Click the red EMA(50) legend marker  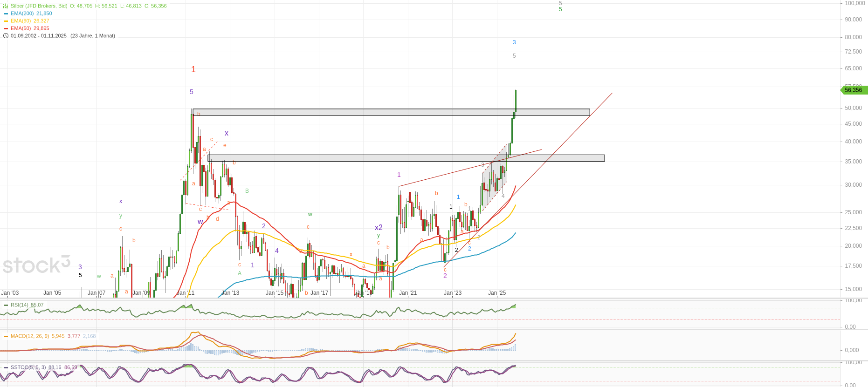pyautogui.click(x=6, y=28)
